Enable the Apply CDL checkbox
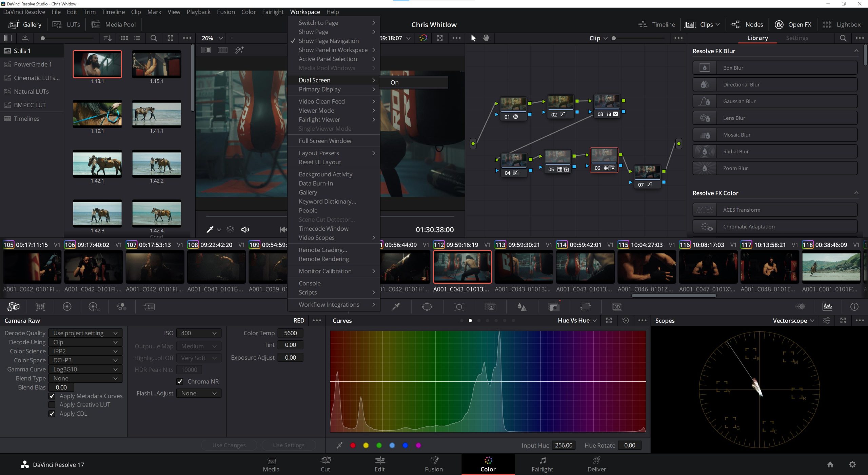This screenshot has width=868, height=475. pos(52,414)
